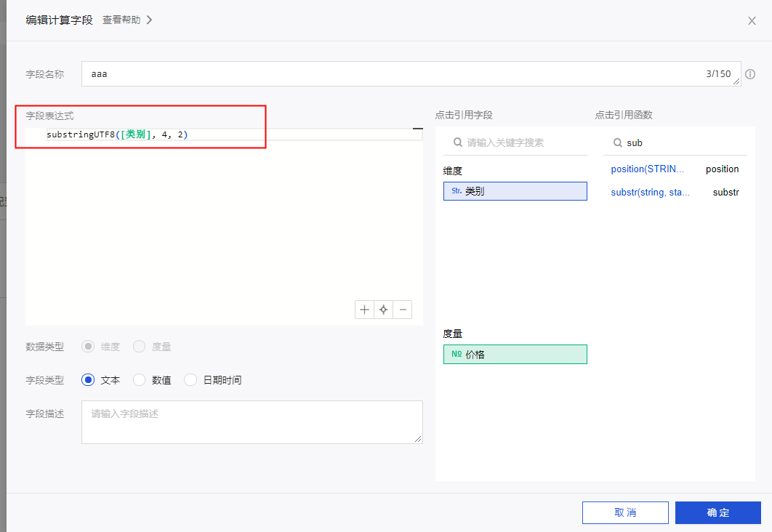
Task: Click the 点击引用字段 heading
Action: [464, 115]
